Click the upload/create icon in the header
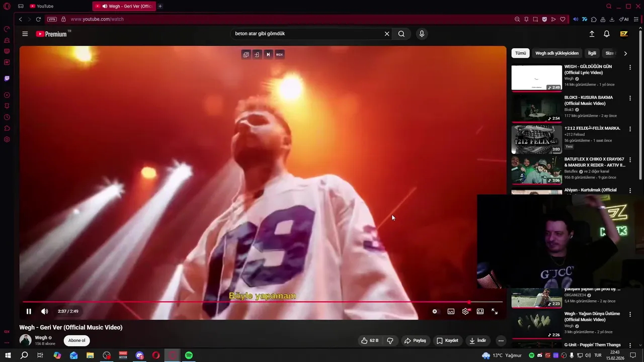The height and width of the screenshot is (362, 644). [592, 34]
